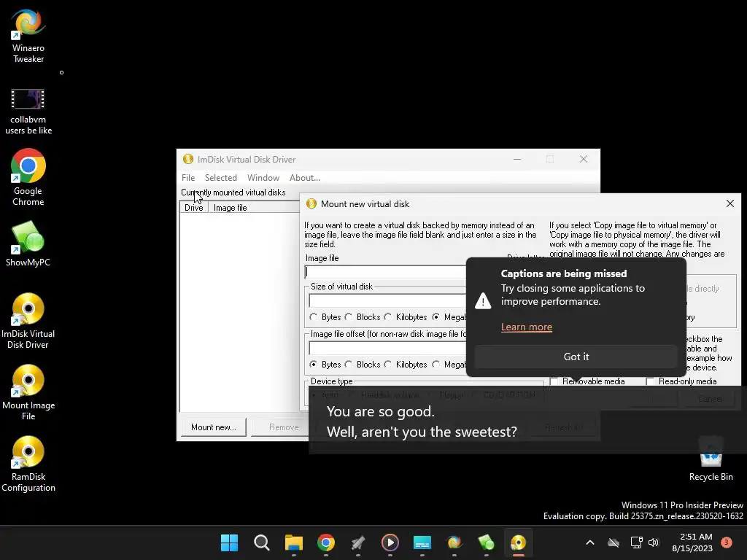
Task: Open the Window menu in ImDisk
Action: tap(263, 178)
